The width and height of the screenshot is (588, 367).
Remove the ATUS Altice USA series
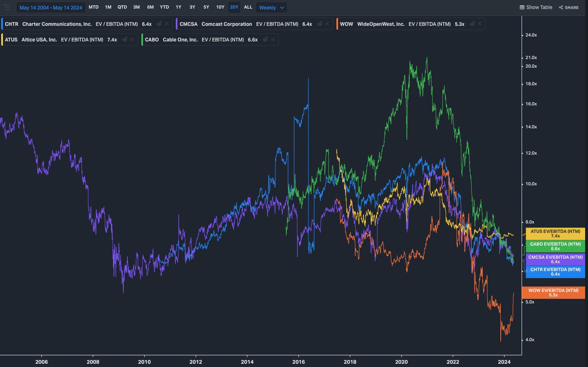click(132, 39)
